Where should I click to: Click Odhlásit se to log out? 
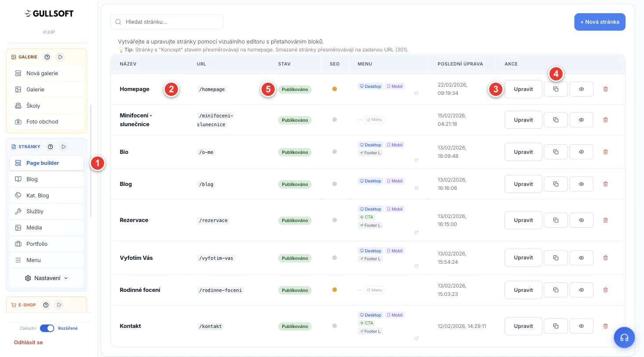pyautogui.click(x=29, y=342)
